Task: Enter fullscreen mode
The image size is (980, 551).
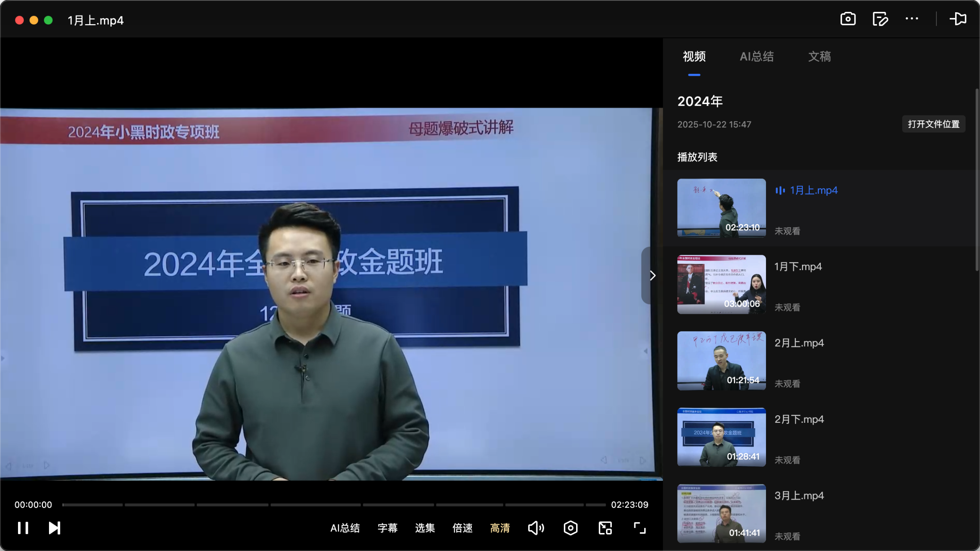Action: coord(639,528)
